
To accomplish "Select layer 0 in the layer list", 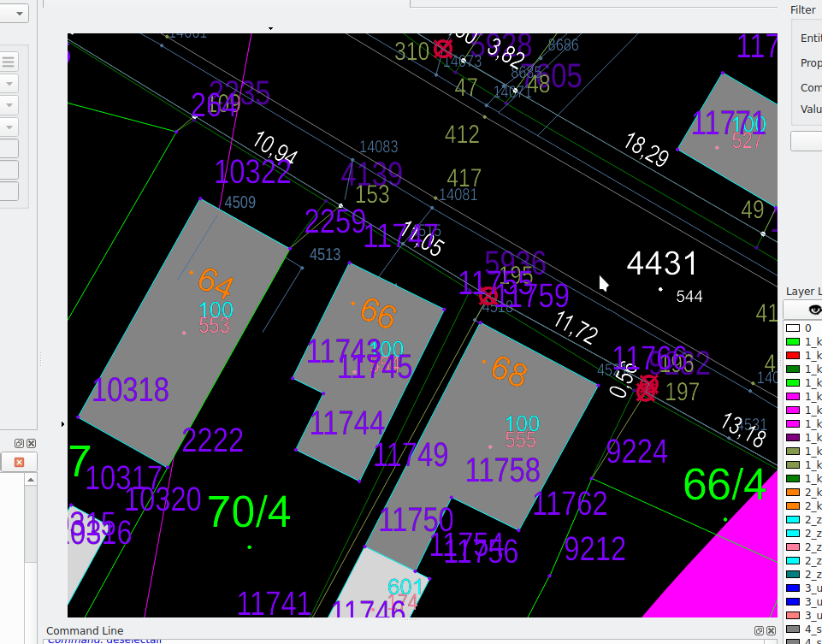I will click(807, 328).
